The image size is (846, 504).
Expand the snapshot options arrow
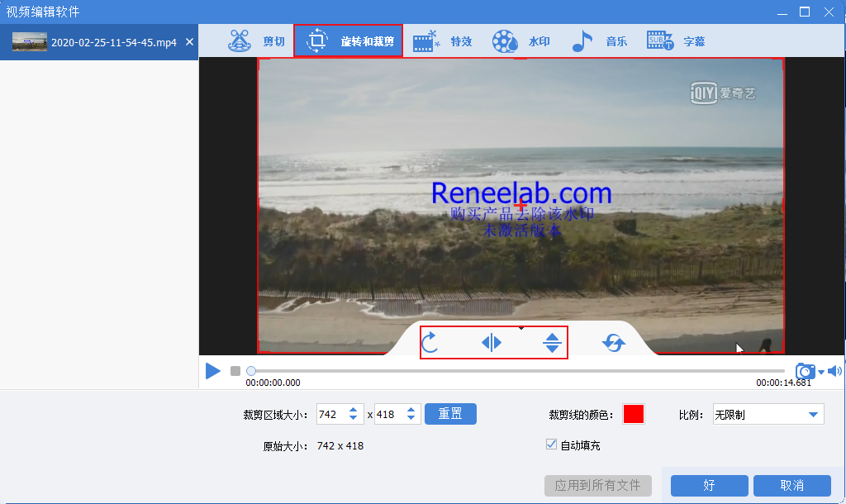pyautogui.click(x=821, y=372)
